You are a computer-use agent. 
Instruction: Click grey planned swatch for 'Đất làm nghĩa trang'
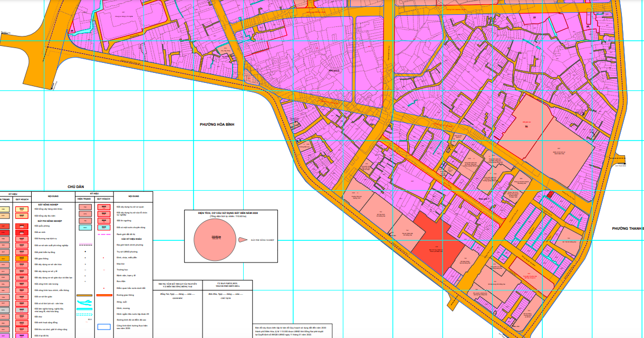(x=22, y=310)
